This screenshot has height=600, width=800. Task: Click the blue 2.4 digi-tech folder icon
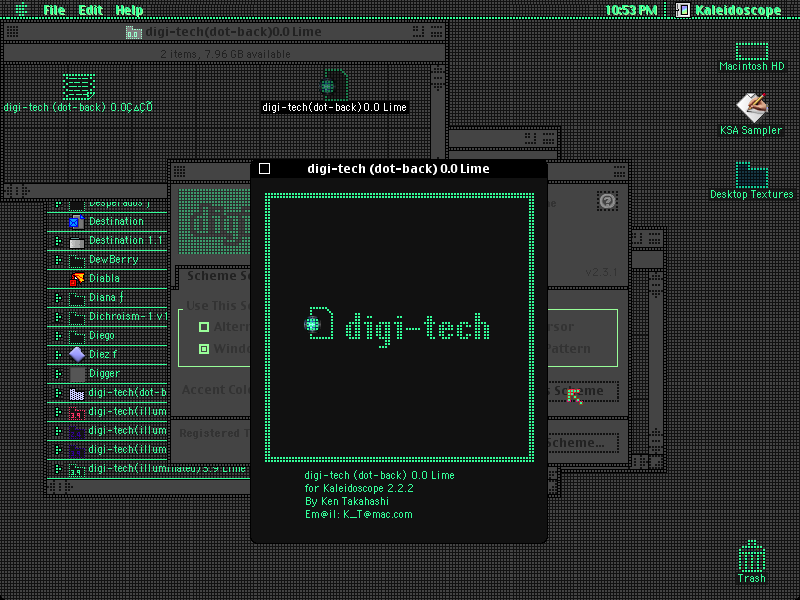coord(77,432)
